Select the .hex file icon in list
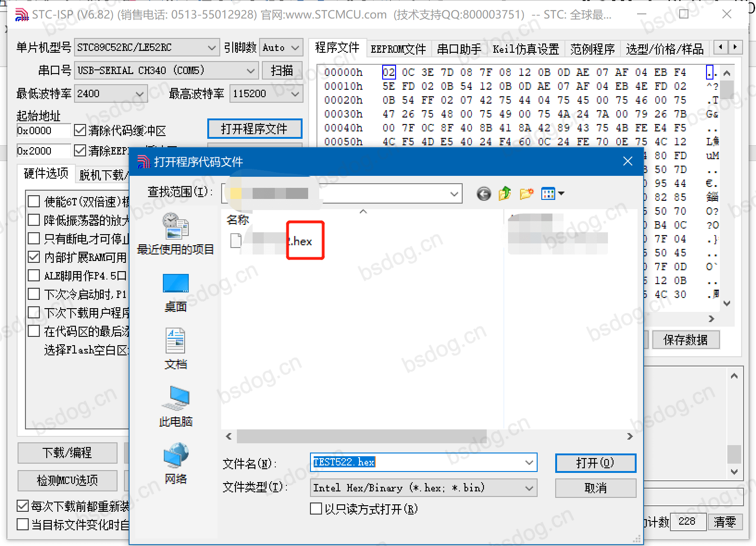Viewport: 756px width, 546px height. (x=236, y=241)
